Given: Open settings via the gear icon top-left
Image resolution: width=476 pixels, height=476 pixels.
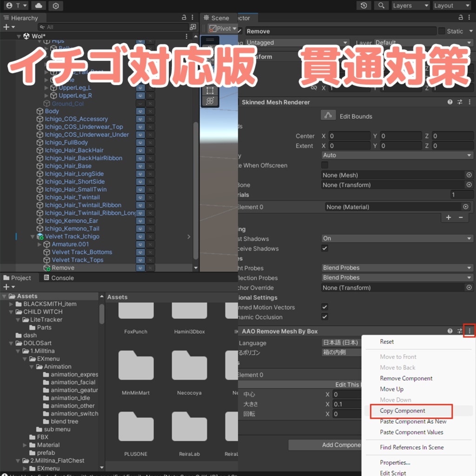Looking at the screenshot, I should [x=56, y=6].
